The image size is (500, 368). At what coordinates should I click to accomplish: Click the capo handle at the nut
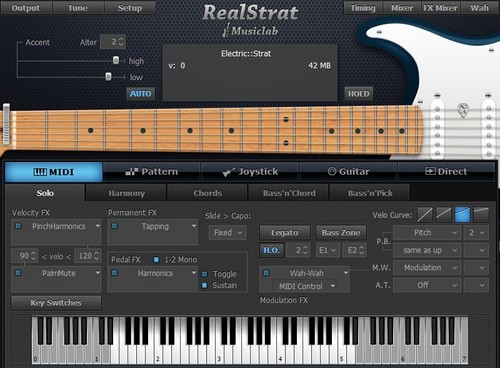(x=6, y=124)
